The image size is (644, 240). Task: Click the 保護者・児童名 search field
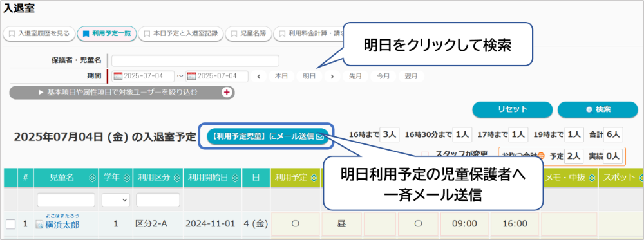195,60
